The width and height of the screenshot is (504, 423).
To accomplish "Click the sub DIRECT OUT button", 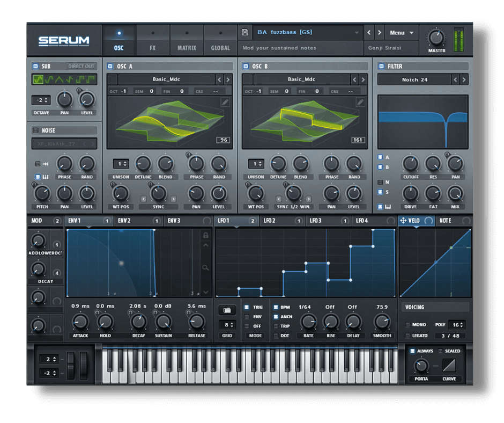I will 81,67.
